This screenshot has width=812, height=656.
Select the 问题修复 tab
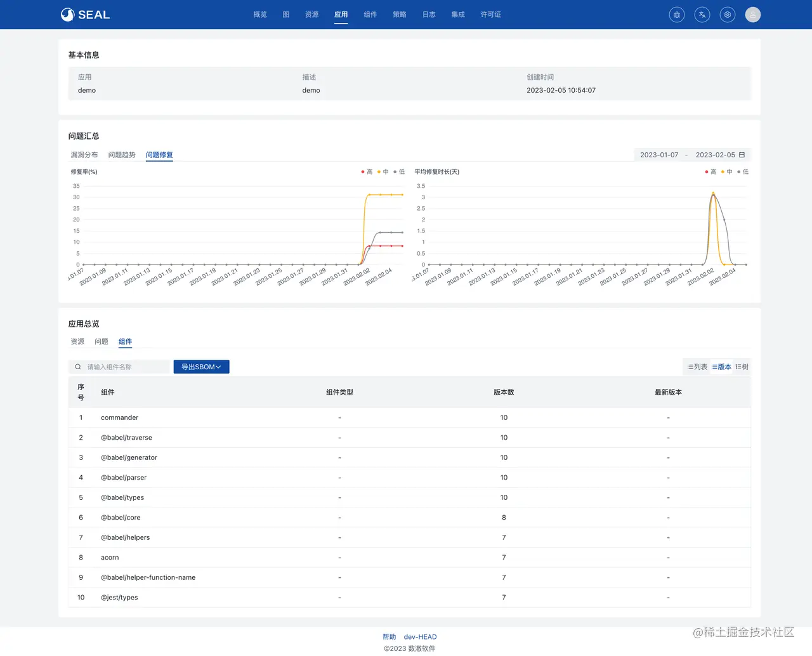point(159,155)
